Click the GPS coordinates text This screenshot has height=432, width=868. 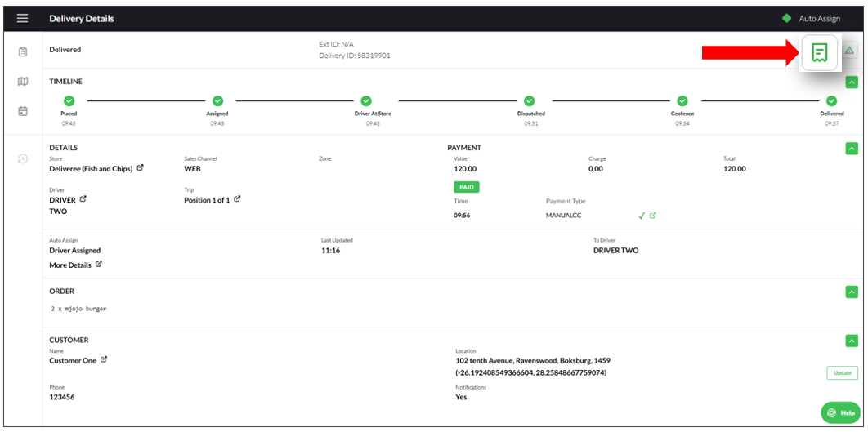click(530, 373)
